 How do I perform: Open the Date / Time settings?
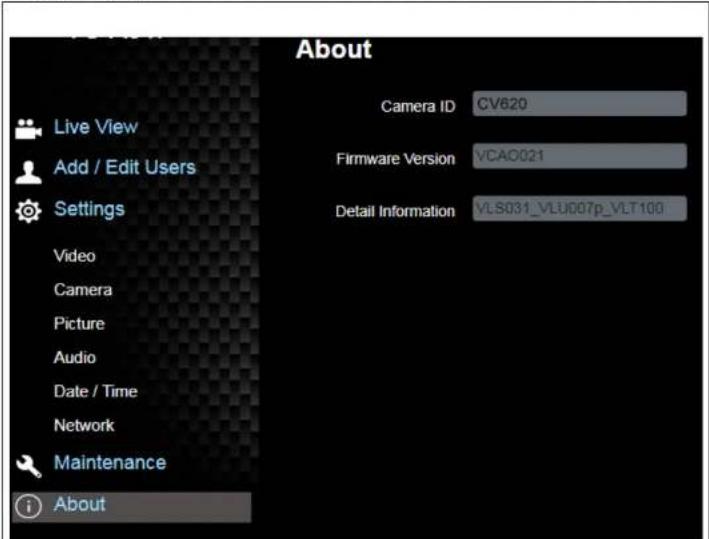95,392
